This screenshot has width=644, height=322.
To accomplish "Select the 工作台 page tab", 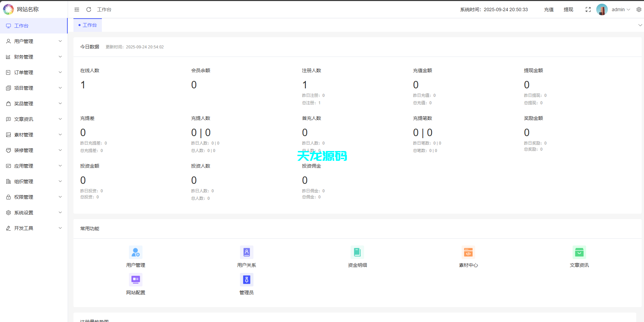I will coord(88,25).
